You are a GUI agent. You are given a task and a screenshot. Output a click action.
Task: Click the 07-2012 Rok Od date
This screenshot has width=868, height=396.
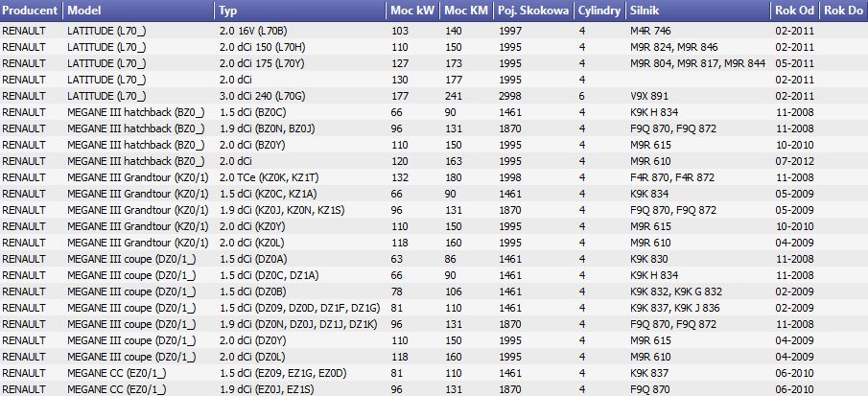click(794, 161)
